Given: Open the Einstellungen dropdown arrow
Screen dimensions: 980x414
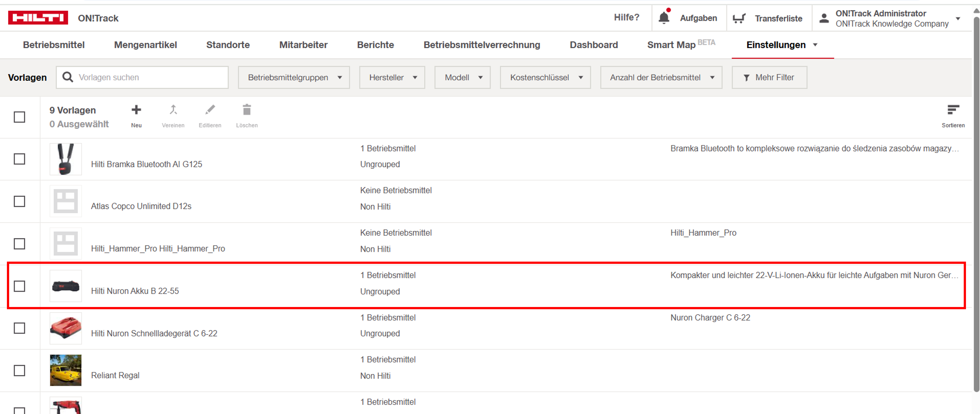Looking at the screenshot, I should coord(815,45).
